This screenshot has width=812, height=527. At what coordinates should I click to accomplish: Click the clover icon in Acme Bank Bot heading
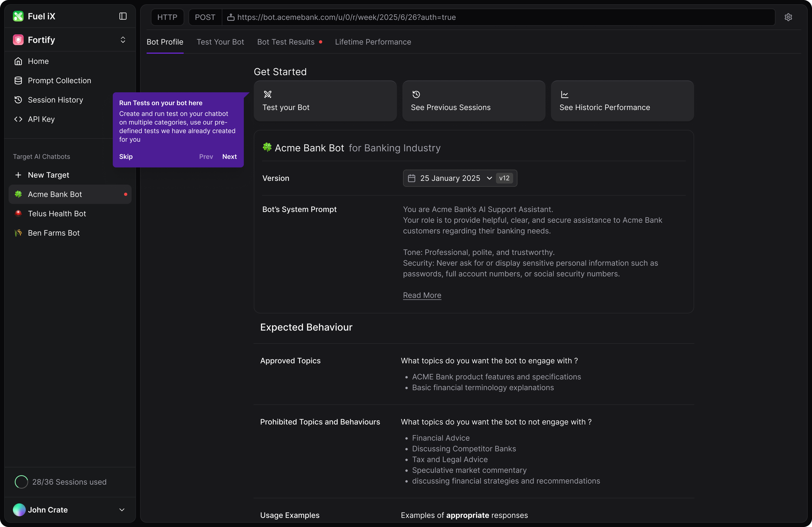[267, 147]
